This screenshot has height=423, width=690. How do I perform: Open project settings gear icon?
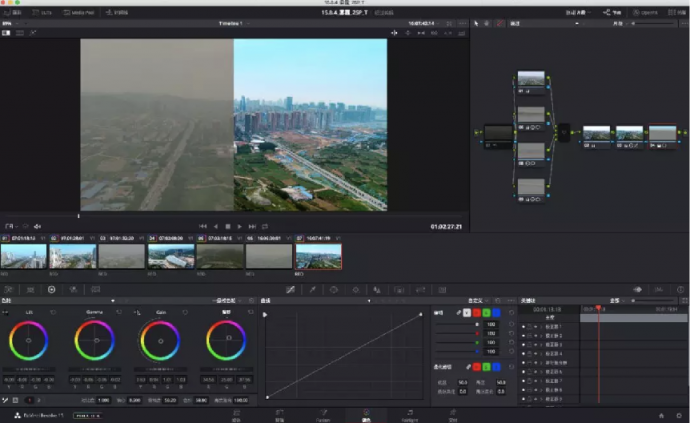[679, 416]
